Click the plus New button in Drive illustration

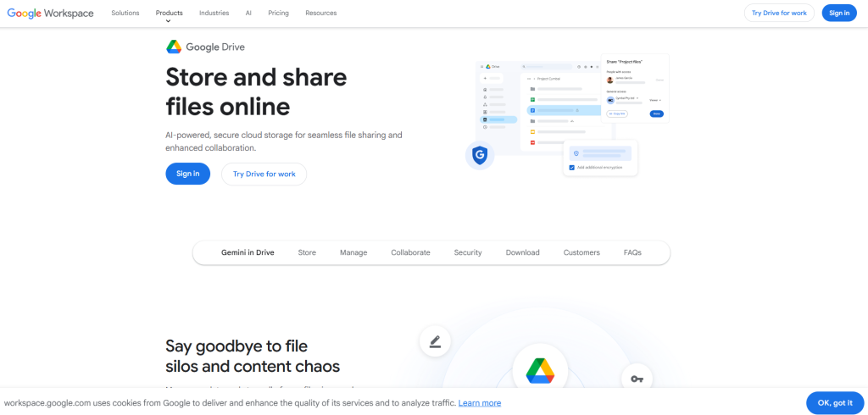[x=492, y=78]
